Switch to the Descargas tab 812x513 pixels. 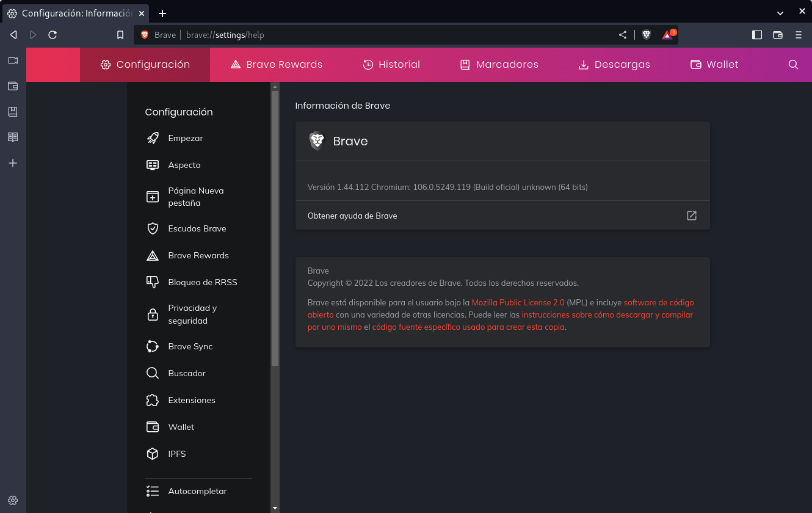coord(614,65)
